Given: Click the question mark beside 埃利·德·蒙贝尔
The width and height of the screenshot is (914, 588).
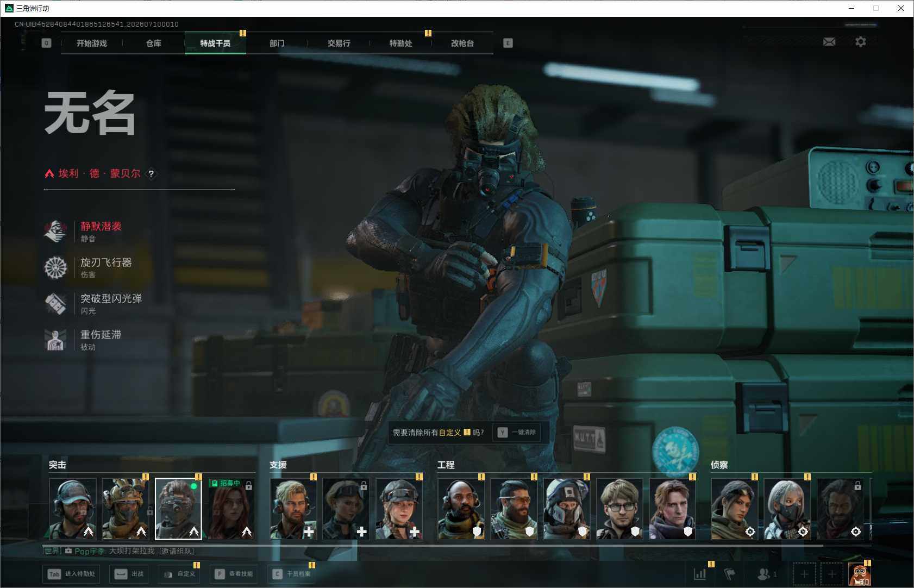Looking at the screenshot, I should click(152, 174).
